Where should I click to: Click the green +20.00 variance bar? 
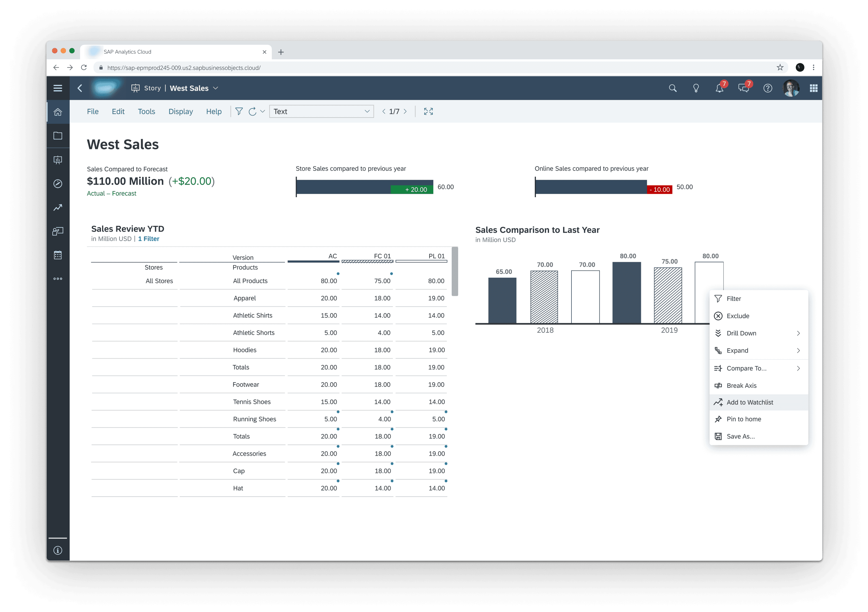point(412,189)
